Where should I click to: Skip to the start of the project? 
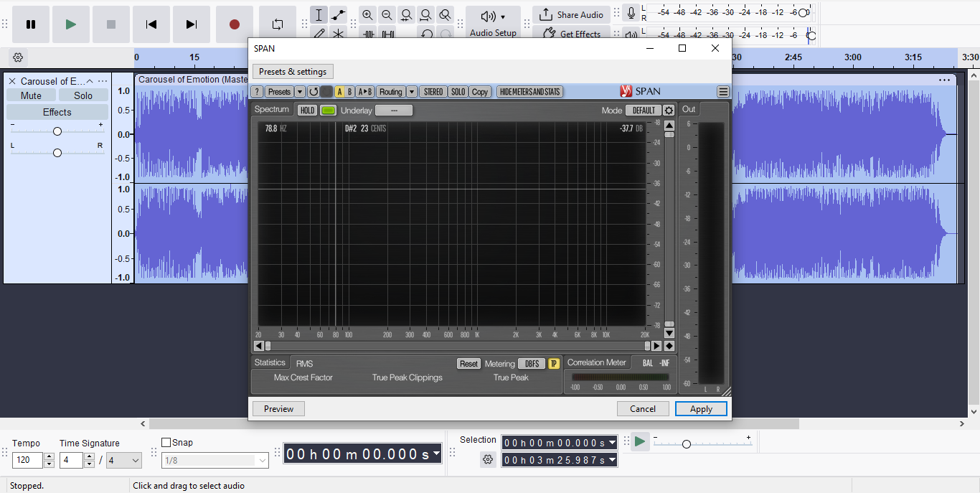coord(151,24)
